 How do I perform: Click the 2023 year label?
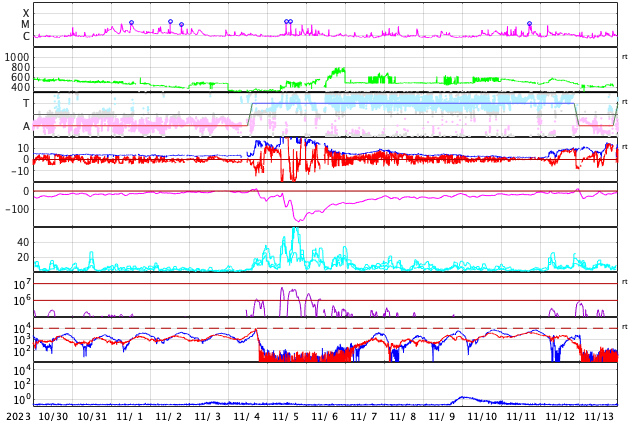point(18,417)
